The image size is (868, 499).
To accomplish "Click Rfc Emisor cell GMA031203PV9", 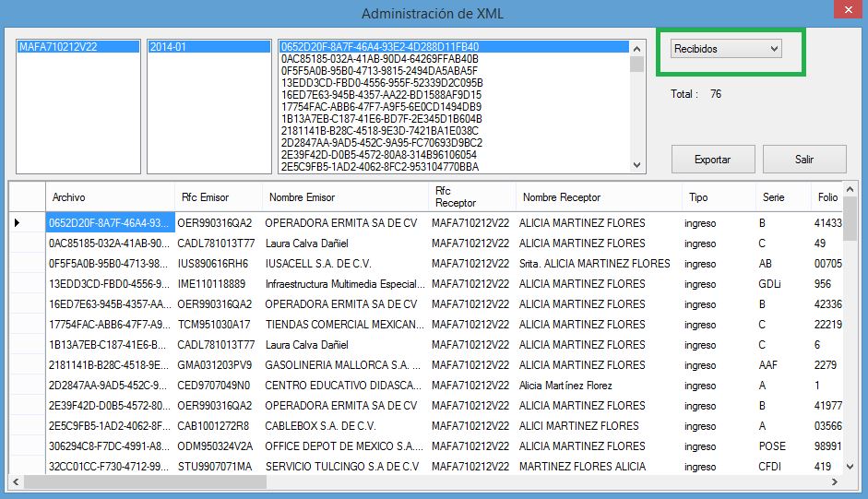I will 219,365.
